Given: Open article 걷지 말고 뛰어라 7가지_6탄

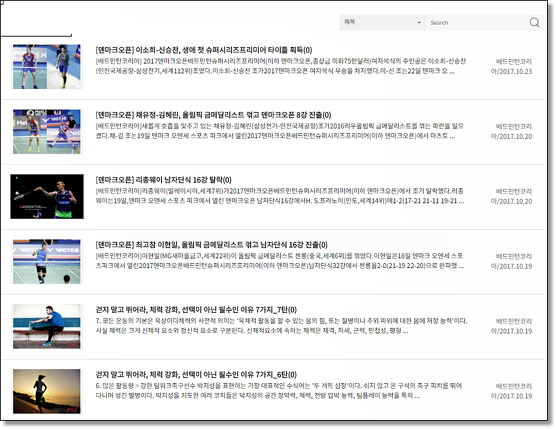Looking at the screenshot, I should (196, 374).
